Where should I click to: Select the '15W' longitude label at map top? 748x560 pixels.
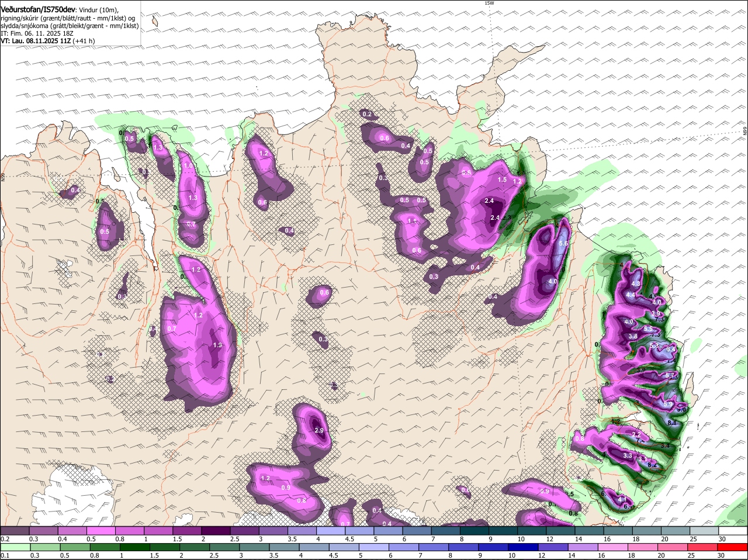[x=489, y=3]
